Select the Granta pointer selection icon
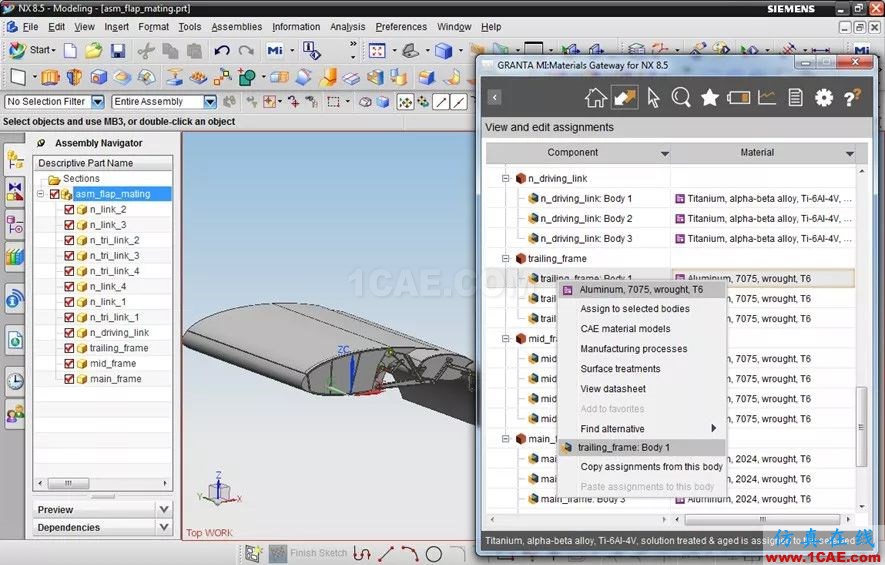The width and height of the screenshot is (885, 565). click(x=653, y=98)
